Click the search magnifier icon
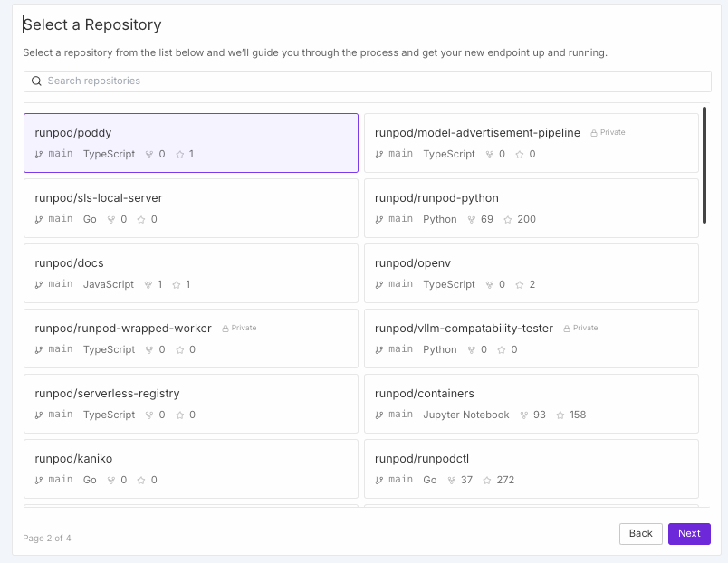This screenshot has height=563, width=728. [36, 81]
